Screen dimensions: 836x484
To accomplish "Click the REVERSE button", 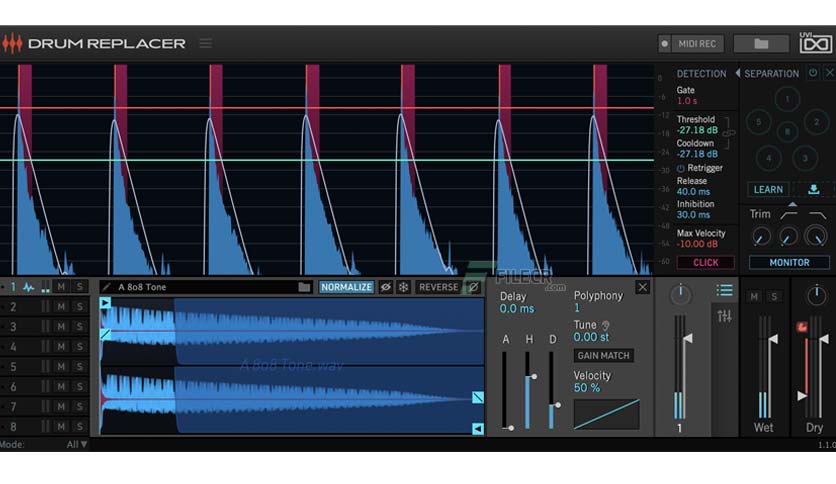I will point(438,287).
